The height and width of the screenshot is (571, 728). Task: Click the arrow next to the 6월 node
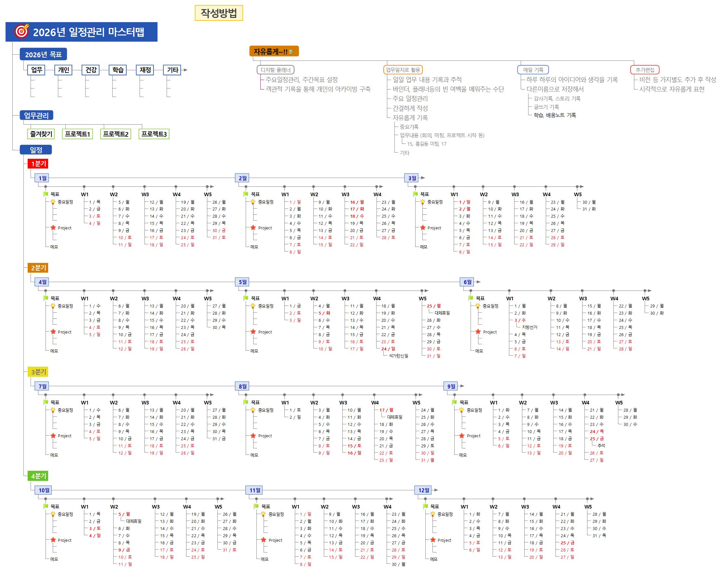click(x=478, y=282)
